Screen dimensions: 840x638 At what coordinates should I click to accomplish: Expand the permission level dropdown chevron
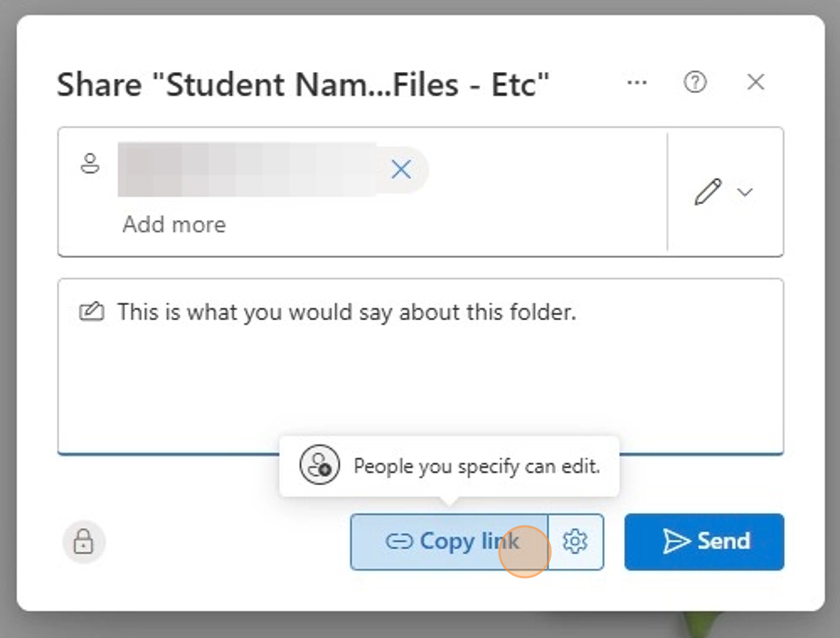tap(745, 192)
